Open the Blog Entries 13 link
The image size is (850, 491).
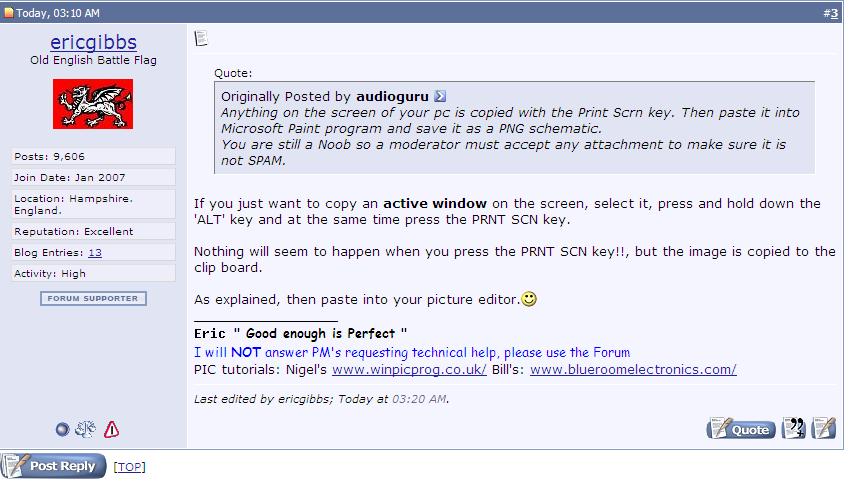pyautogui.click(x=95, y=253)
